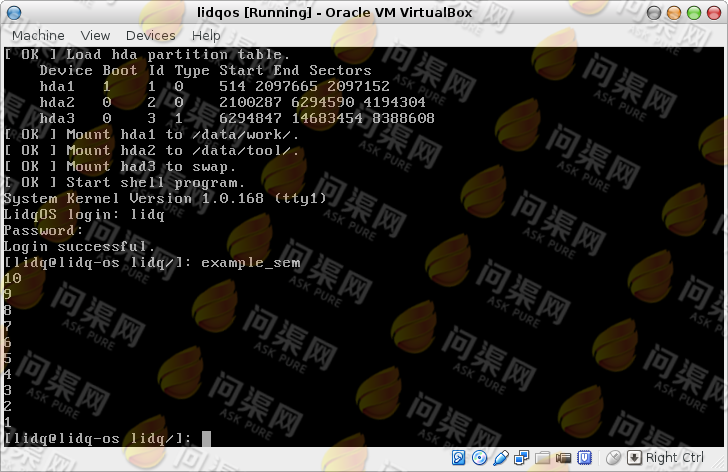The image size is (728, 472).
Task: Click 'Mount hda2 to /data/tool/.' line
Action: point(151,150)
